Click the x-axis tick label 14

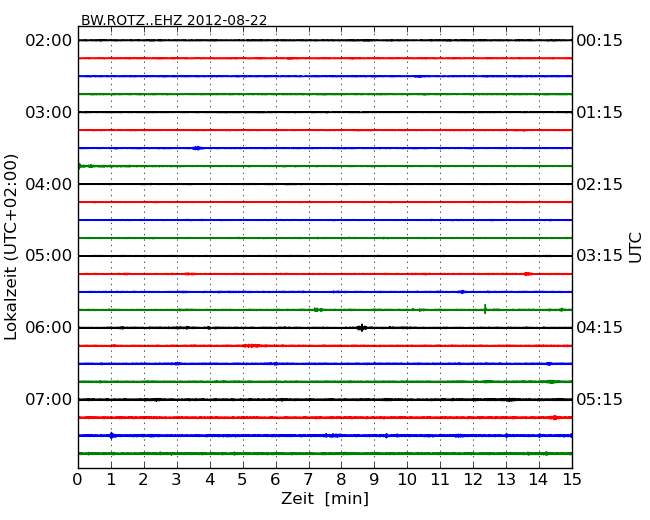point(539,480)
